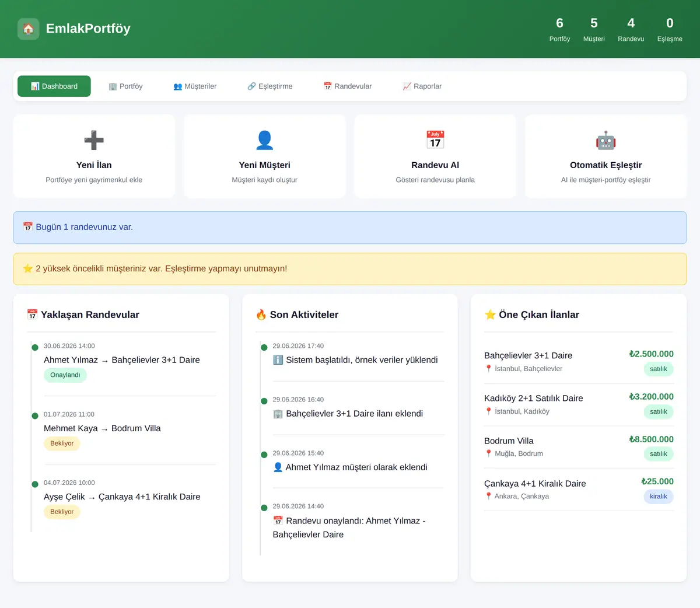The height and width of the screenshot is (608, 700).
Task: Click the Otomatik Eşleştir quick action title
Action: (606, 165)
